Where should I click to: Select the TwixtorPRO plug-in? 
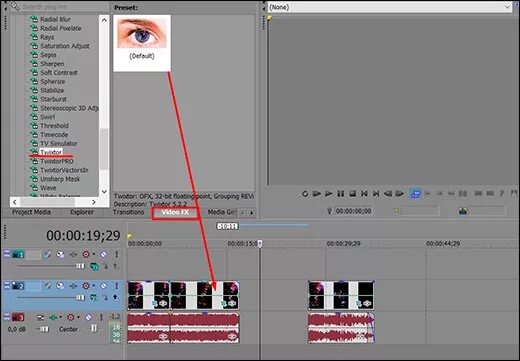pyautogui.click(x=57, y=161)
